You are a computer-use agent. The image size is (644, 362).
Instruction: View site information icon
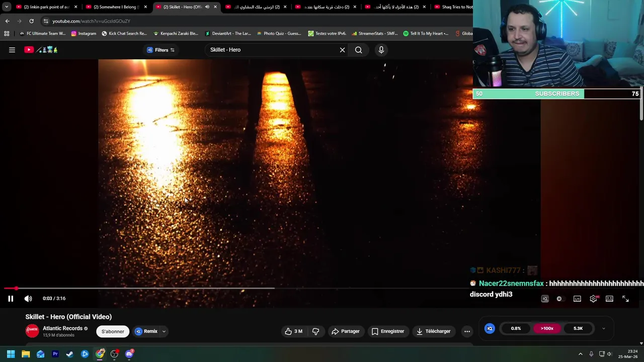(46, 21)
